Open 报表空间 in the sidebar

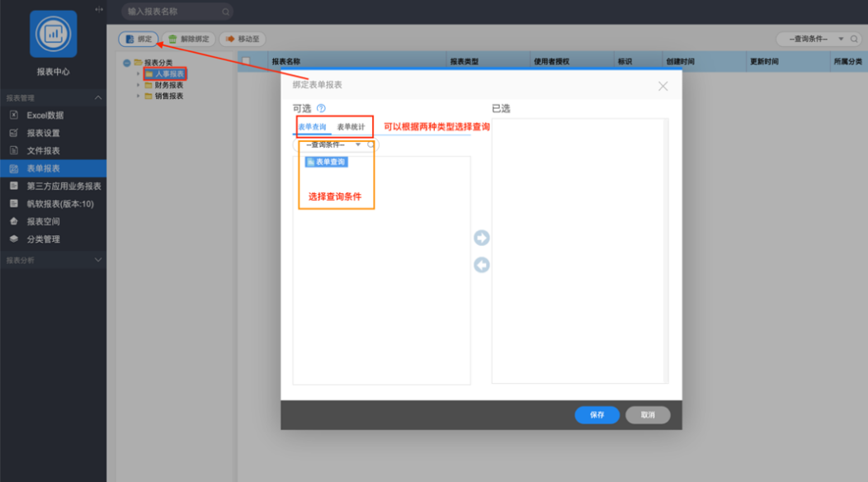(x=43, y=221)
